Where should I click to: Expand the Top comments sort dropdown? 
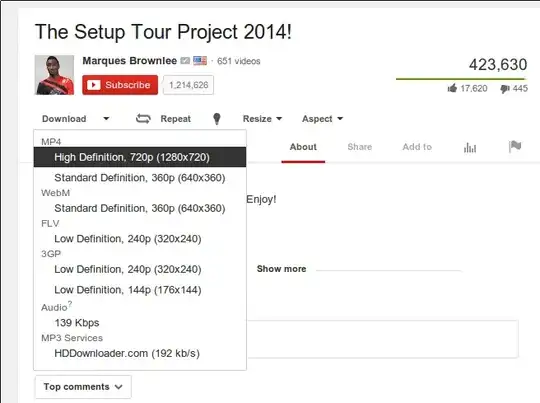pos(83,387)
